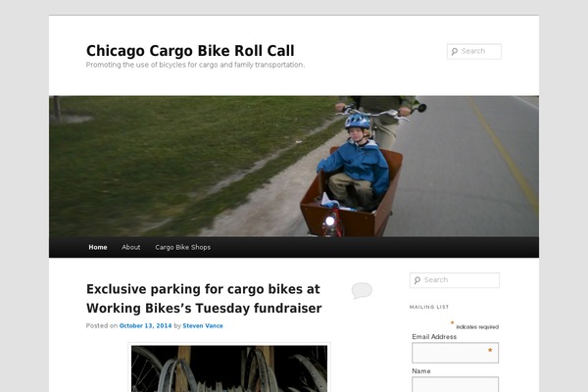Click the site tagline about cargo transportation
The width and height of the screenshot is (588, 392).
click(x=195, y=65)
